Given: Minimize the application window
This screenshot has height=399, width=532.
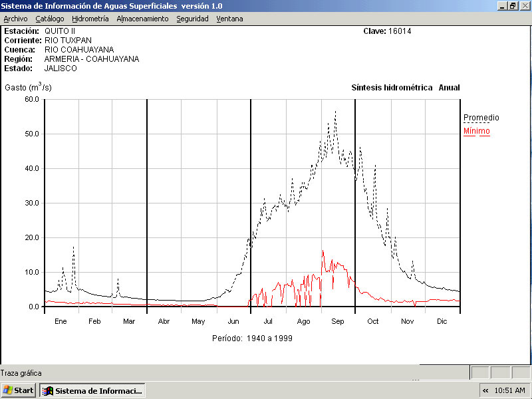Looking at the screenshot, I should tap(501, 5).
